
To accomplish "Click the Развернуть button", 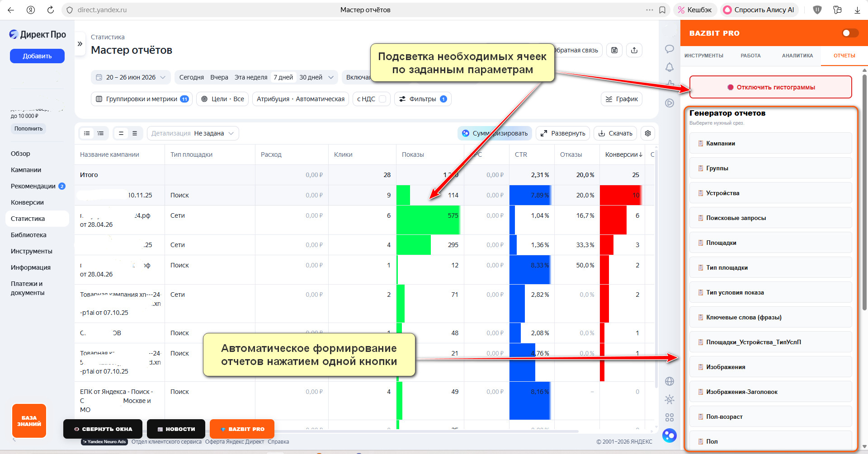I will 563,133.
